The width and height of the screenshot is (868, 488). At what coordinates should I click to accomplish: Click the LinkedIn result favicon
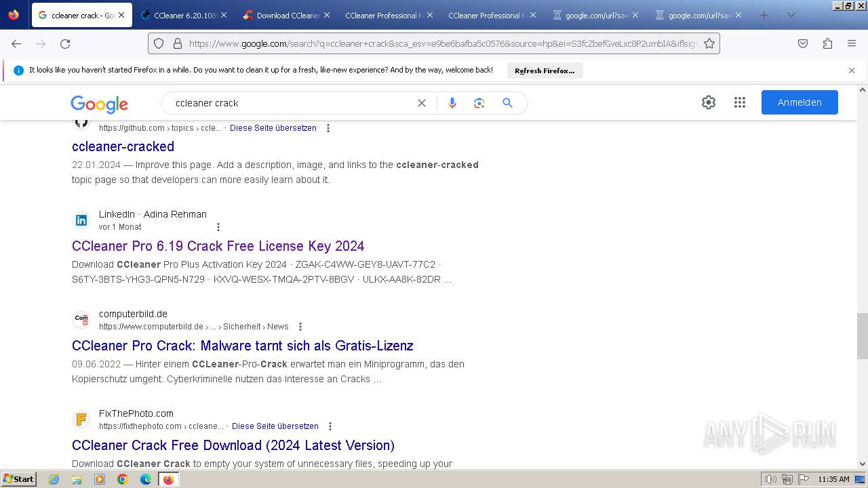click(x=81, y=220)
